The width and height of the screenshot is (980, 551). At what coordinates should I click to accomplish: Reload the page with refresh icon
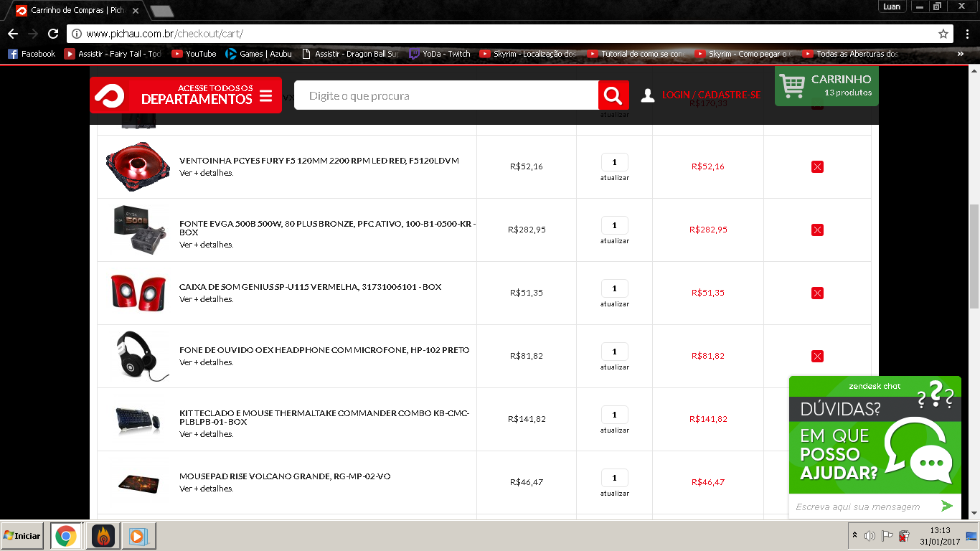coord(53,34)
